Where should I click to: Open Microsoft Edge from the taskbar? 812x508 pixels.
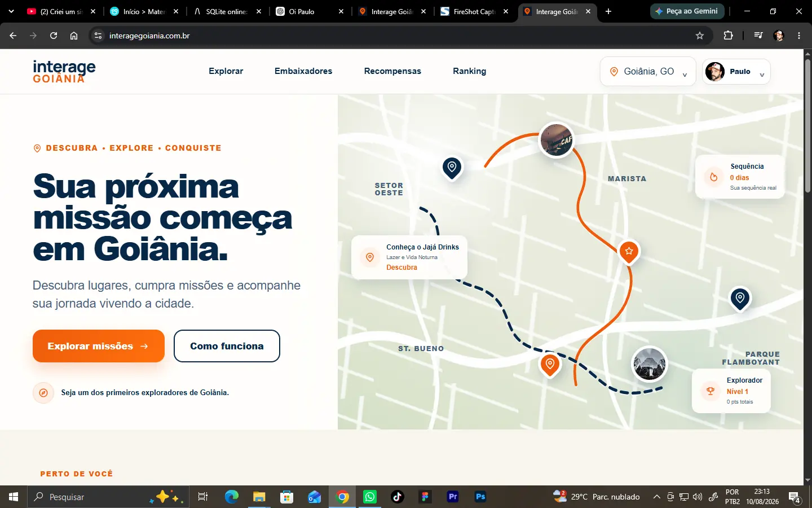pos(232,497)
